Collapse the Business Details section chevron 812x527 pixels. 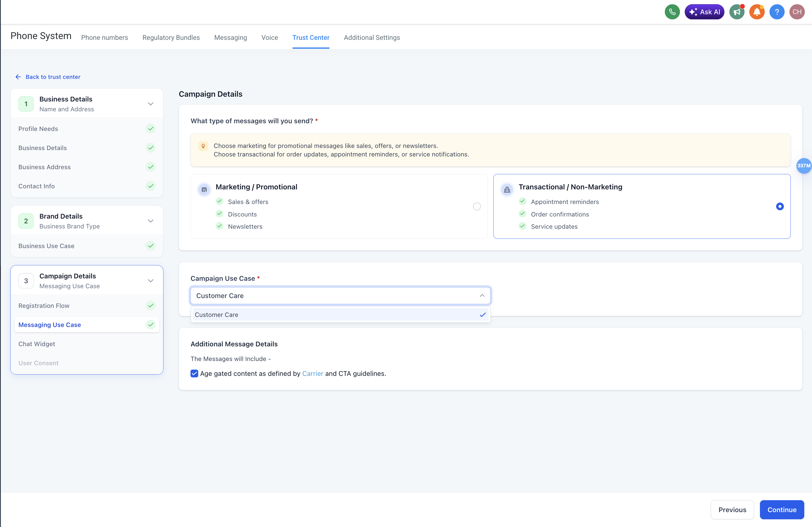(150, 104)
